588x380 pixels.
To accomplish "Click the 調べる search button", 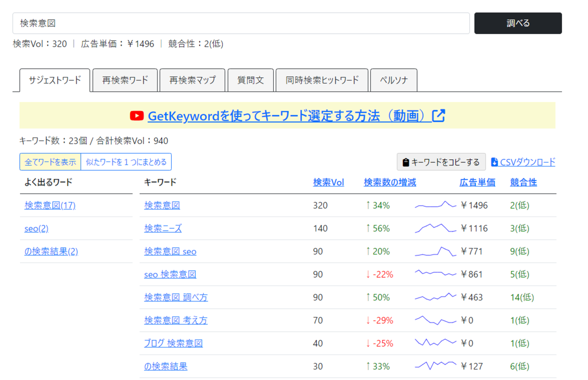I will [x=518, y=23].
